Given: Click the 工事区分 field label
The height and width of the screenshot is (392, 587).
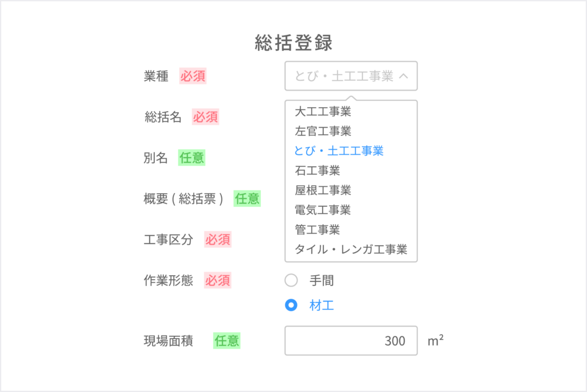Looking at the screenshot, I should coord(169,240).
